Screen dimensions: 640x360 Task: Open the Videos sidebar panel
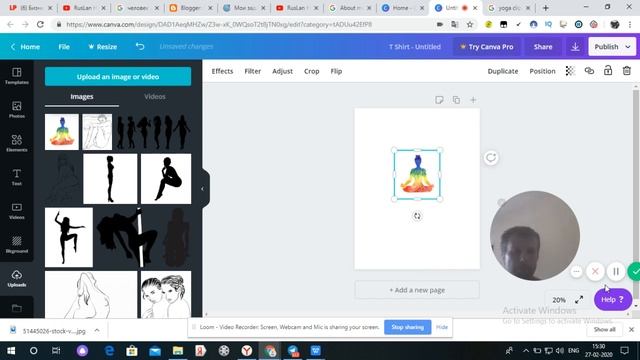pyautogui.click(x=17, y=211)
